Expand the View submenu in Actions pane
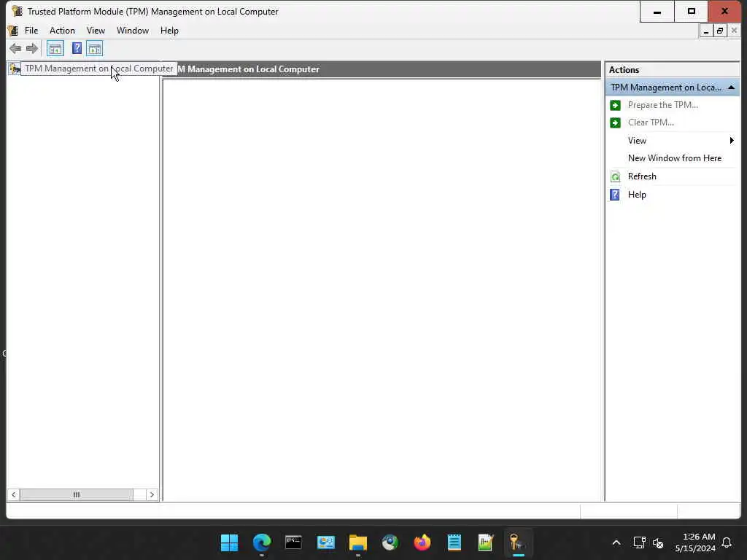Viewport: 747px width, 560px height. pos(672,141)
